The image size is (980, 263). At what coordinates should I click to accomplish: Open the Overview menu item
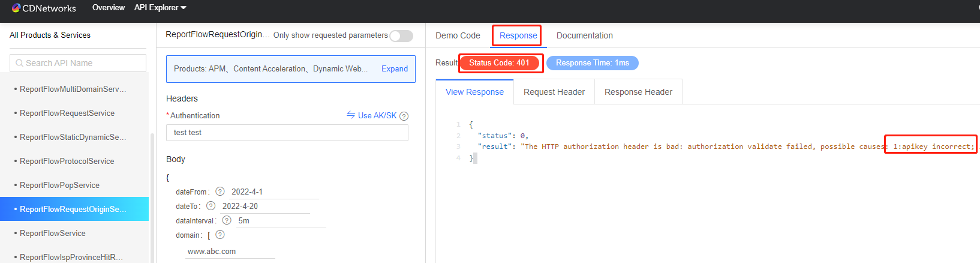click(x=109, y=8)
